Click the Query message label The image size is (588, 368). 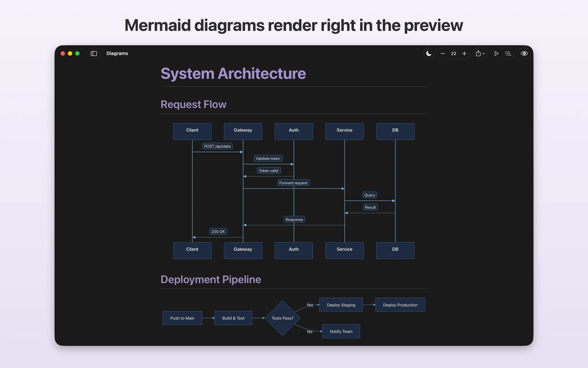coord(370,195)
